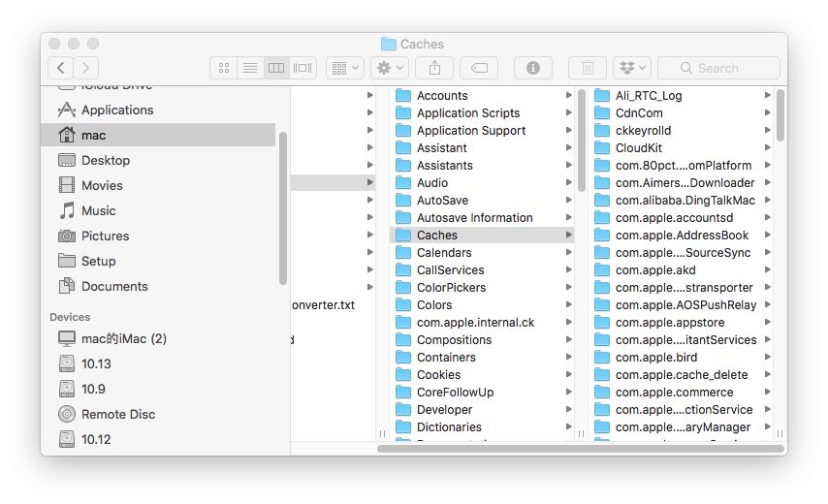Image resolution: width=828 pixels, height=504 pixels.
Task: Go forward with the right arrow button
Action: pos(85,68)
